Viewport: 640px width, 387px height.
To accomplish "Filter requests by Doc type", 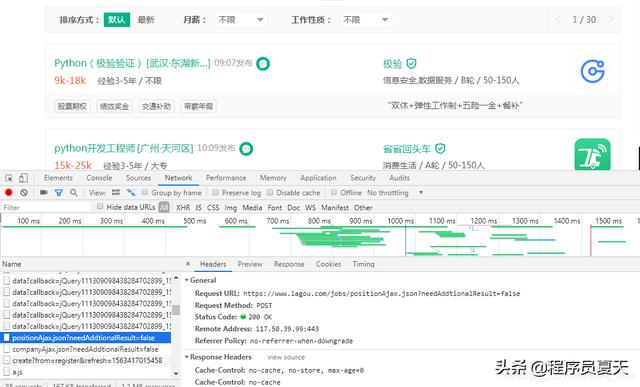I will [293, 207].
